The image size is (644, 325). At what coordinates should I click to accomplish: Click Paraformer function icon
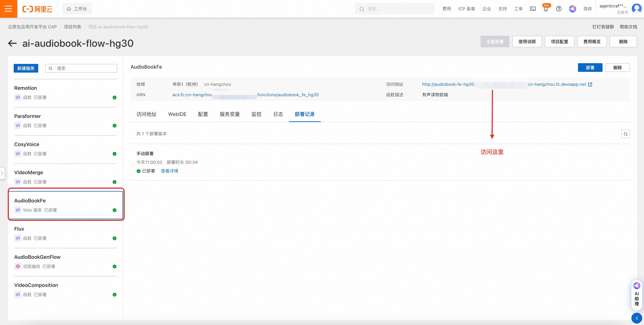click(18, 126)
